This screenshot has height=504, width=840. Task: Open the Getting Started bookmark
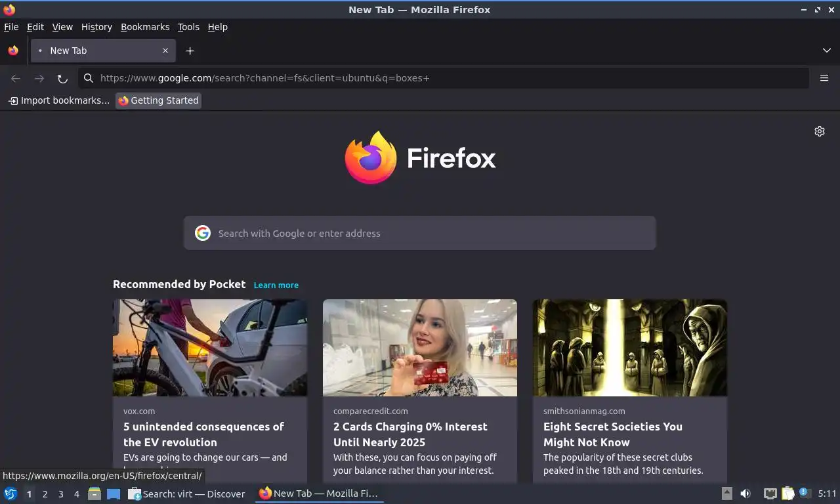(158, 100)
